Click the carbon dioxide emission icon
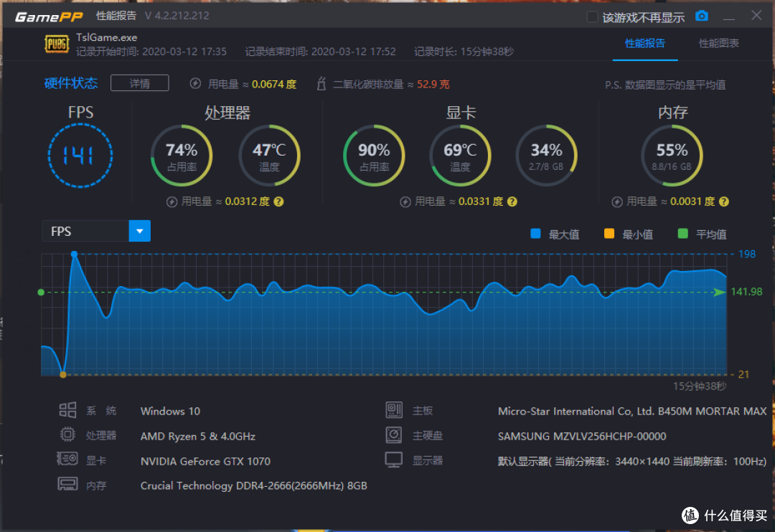The width and height of the screenshot is (775, 532). 321,83
